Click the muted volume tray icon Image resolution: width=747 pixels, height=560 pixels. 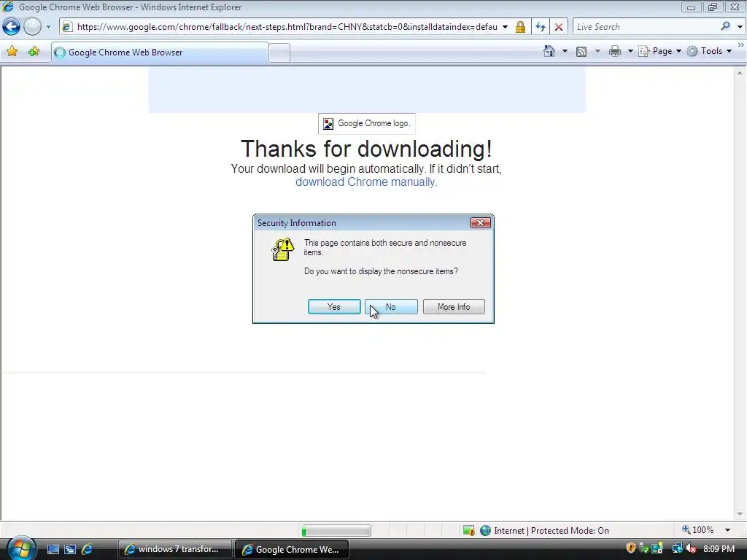click(x=690, y=548)
